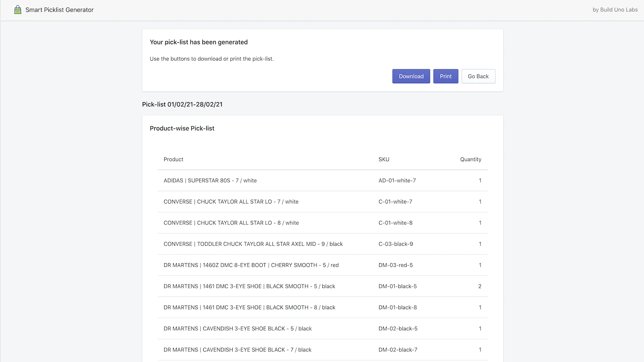Click SKU DM-03-red-5 in the table
The image size is (644, 362).
[x=396, y=265]
